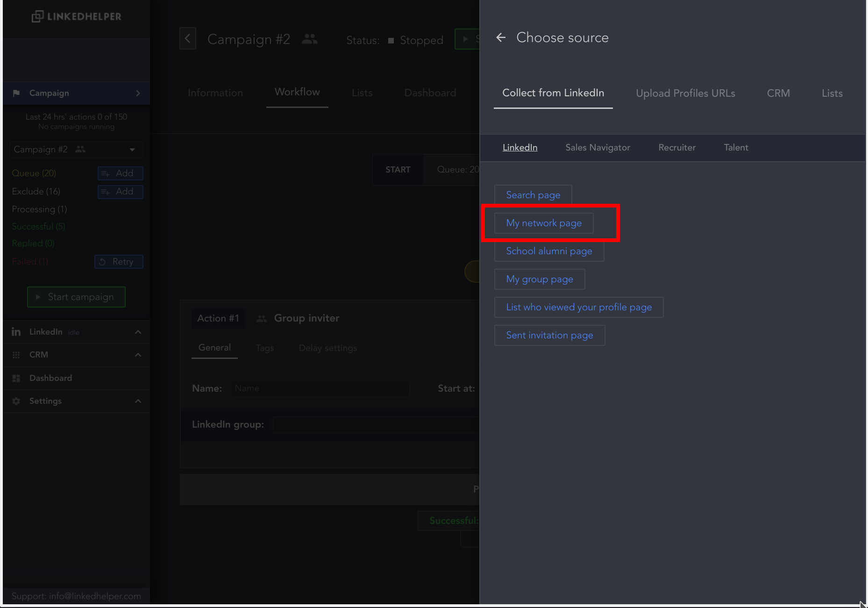Click the people icon next to Campaign #2 title

pos(310,39)
